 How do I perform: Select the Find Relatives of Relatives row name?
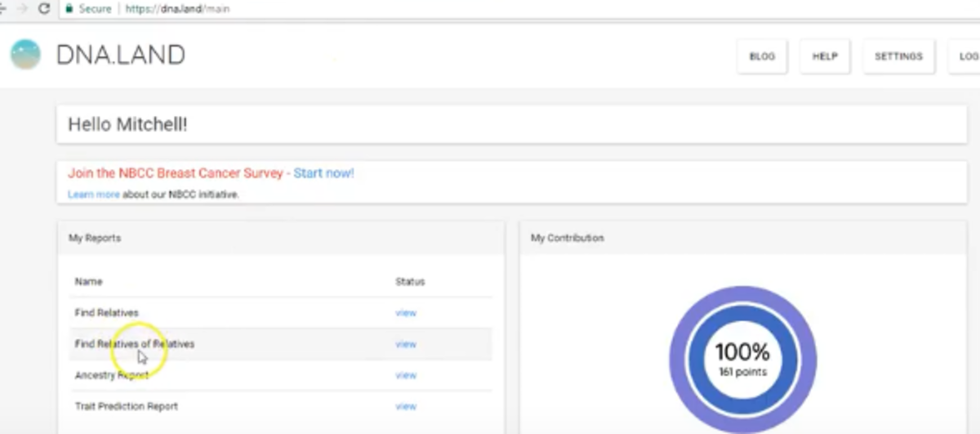pos(135,344)
